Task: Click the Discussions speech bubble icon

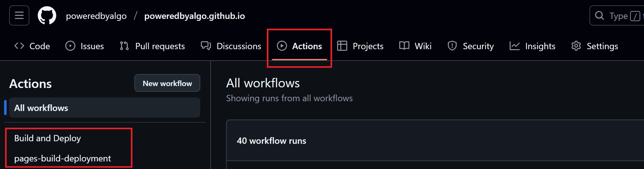Action: pyautogui.click(x=206, y=46)
